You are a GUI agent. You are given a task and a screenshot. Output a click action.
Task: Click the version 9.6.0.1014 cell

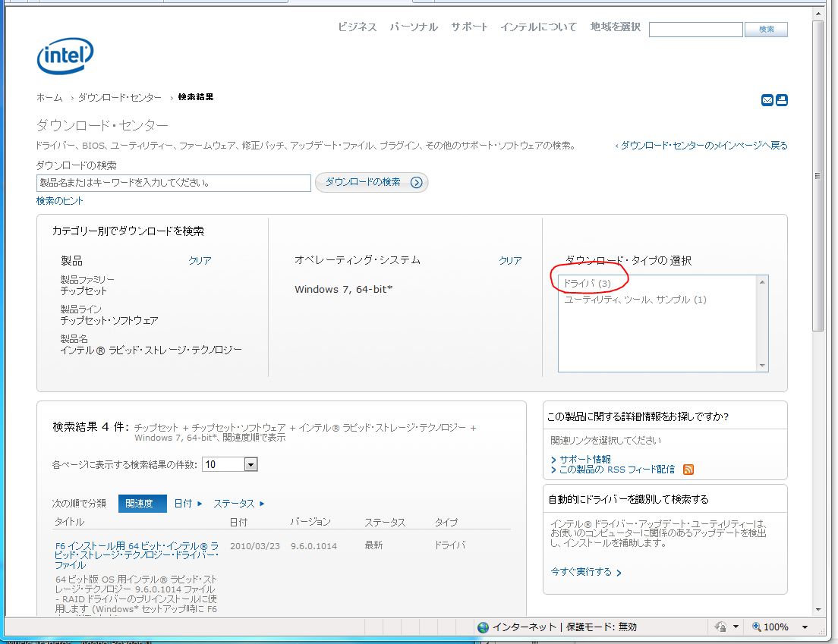(313, 546)
